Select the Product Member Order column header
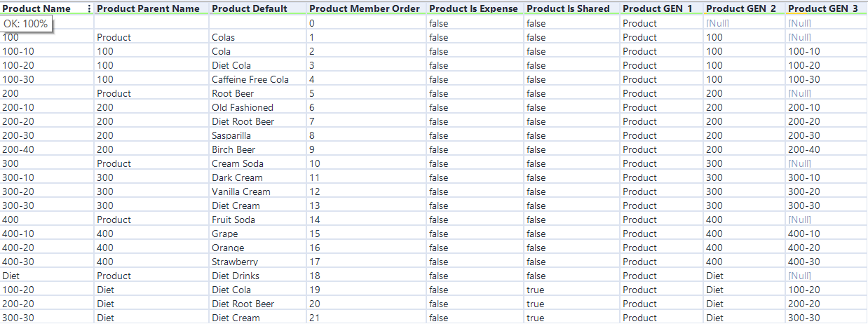 click(x=365, y=8)
